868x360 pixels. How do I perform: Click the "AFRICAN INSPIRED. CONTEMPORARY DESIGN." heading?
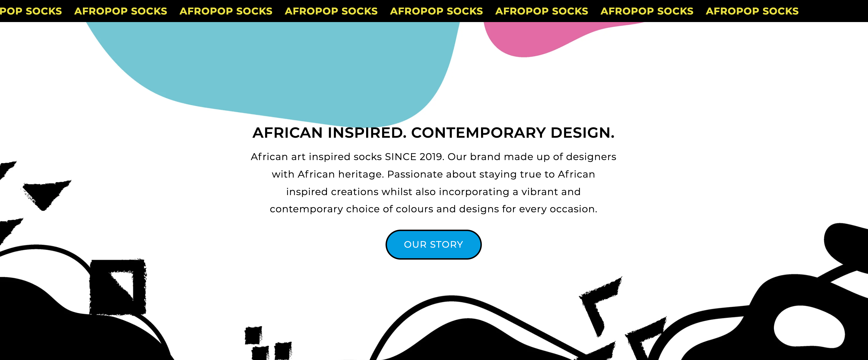433,133
